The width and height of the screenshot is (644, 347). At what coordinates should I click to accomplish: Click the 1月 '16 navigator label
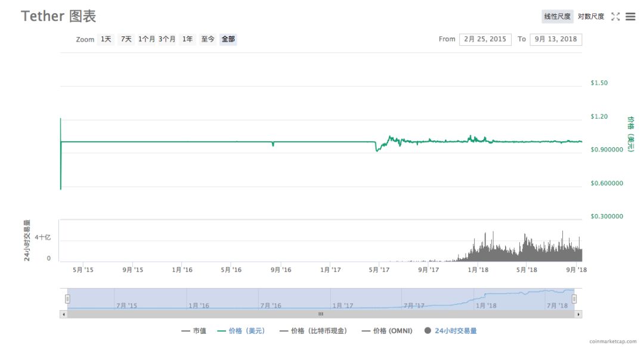tap(199, 305)
